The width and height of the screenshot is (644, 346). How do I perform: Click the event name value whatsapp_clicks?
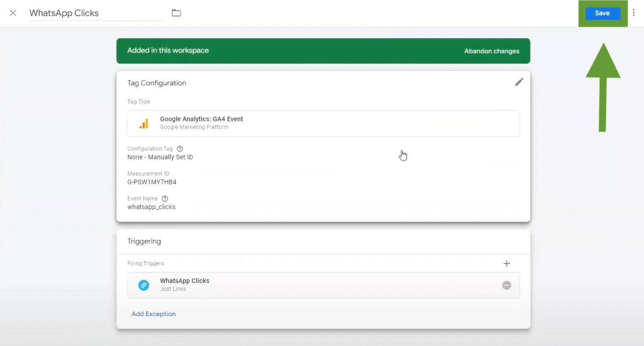(152, 207)
